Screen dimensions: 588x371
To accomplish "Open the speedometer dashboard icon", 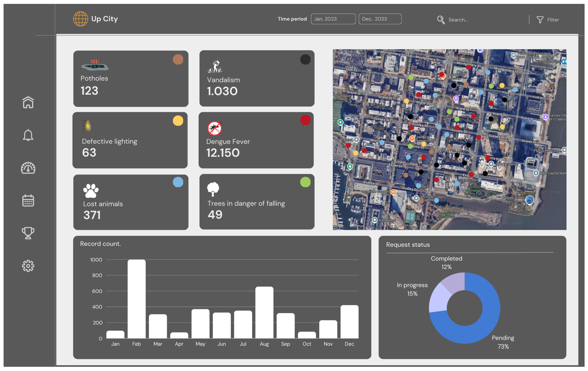I will [28, 168].
